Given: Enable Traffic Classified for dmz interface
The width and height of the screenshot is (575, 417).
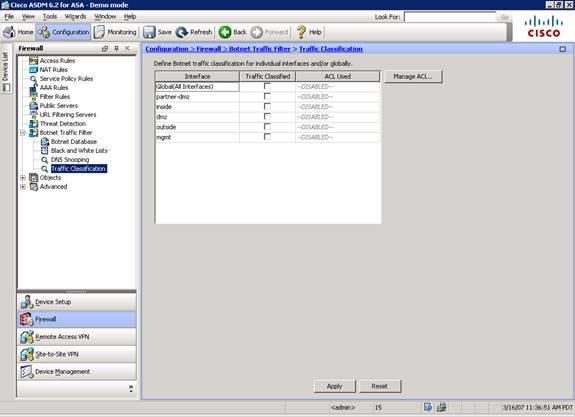Looking at the screenshot, I should [267, 117].
